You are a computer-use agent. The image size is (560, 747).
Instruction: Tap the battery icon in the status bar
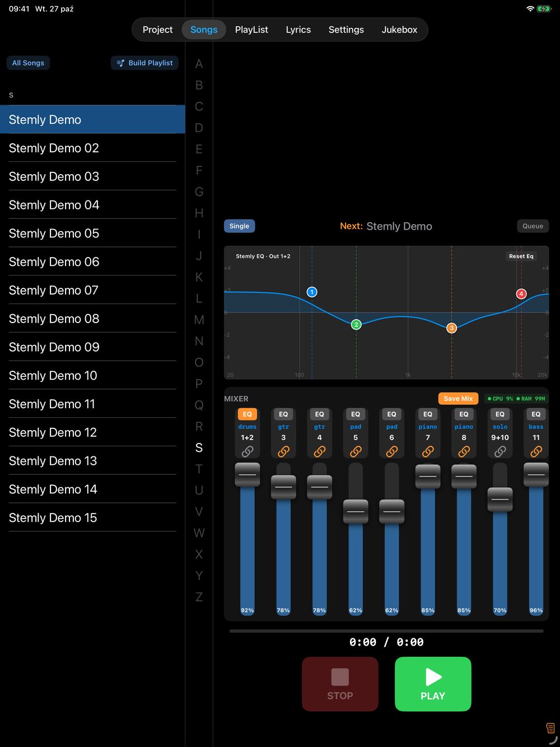pyautogui.click(x=544, y=9)
